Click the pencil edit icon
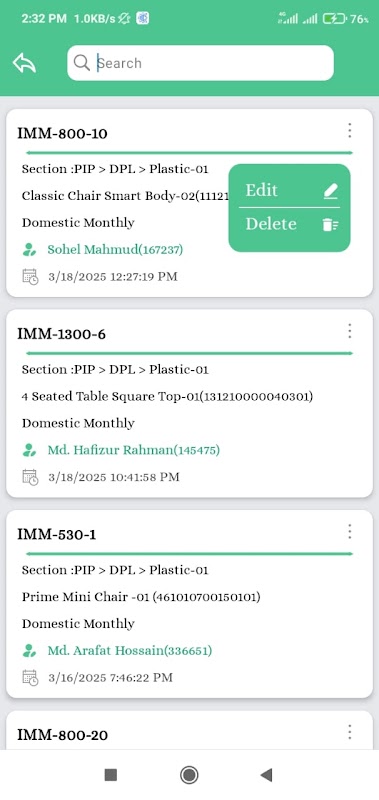This screenshot has height=800, width=379. point(331,191)
